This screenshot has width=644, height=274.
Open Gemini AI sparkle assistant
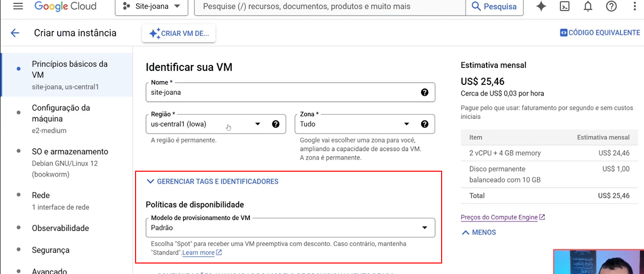pos(541,6)
